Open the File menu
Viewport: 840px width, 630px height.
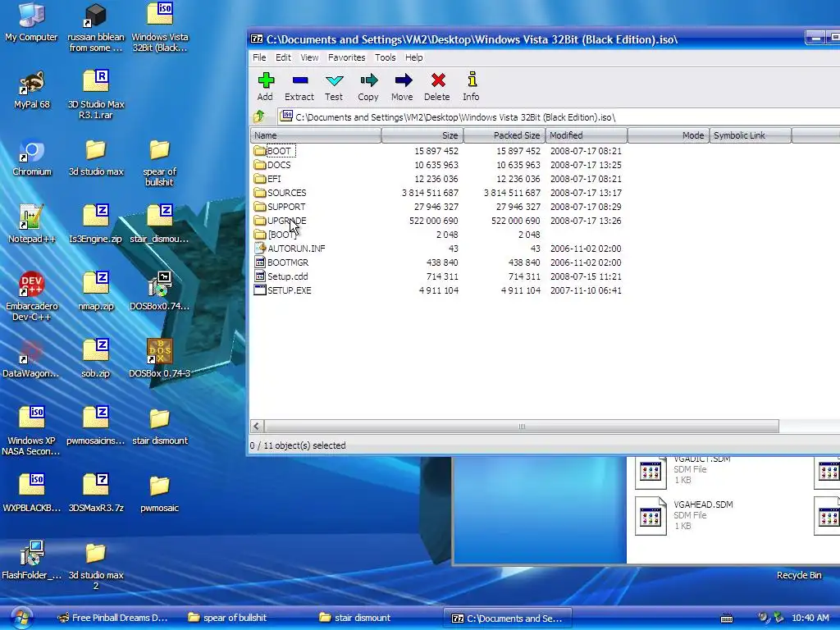pyautogui.click(x=259, y=57)
